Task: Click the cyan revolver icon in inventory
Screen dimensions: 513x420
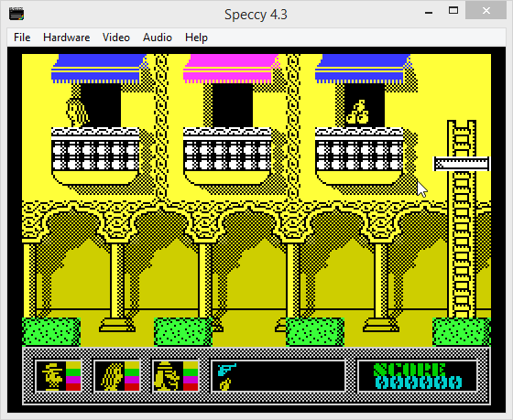Action: (x=226, y=369)
